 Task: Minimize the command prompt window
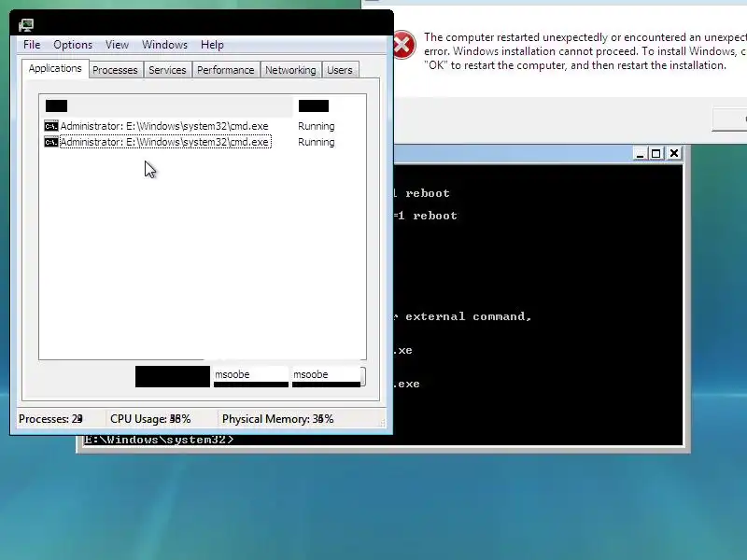pyautogui.click(x=640, y=154)
